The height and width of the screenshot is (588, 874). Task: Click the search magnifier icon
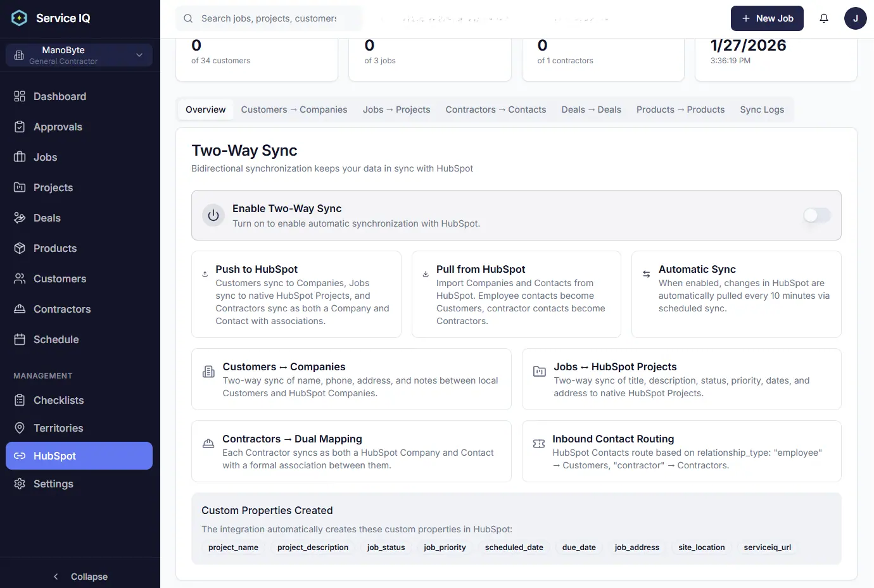pos(188,18)
